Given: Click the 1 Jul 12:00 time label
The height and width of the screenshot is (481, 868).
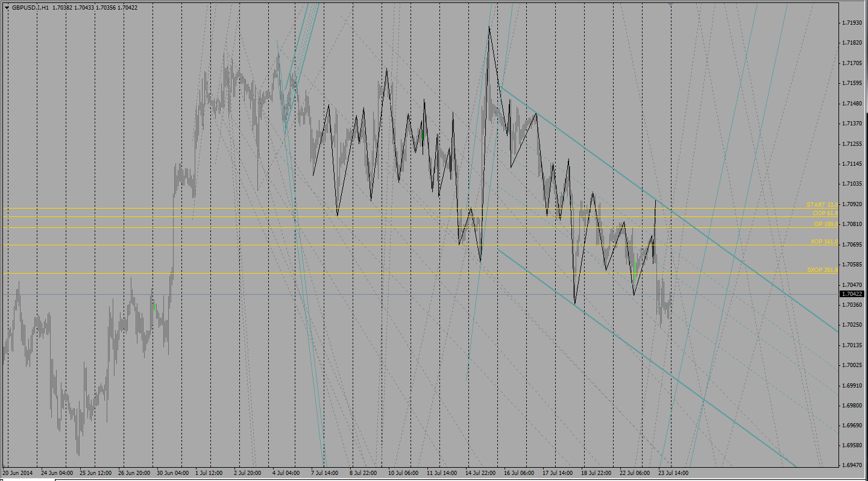Looking at the screenshot, I should click(209, 473).
